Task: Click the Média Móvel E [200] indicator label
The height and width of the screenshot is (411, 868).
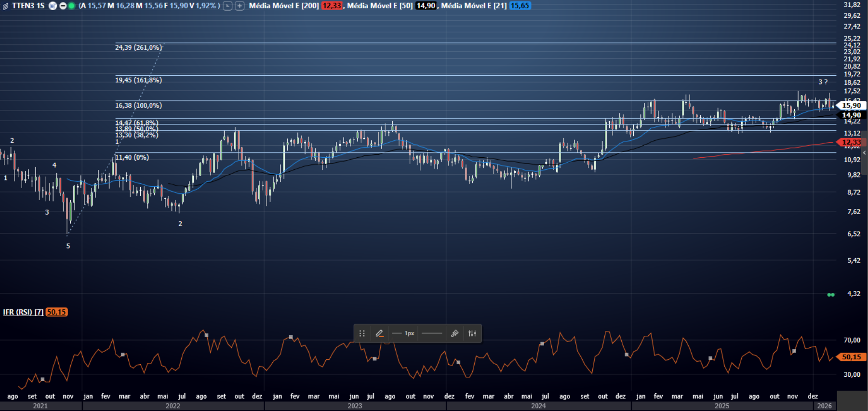Action: (x=283, y=6)
